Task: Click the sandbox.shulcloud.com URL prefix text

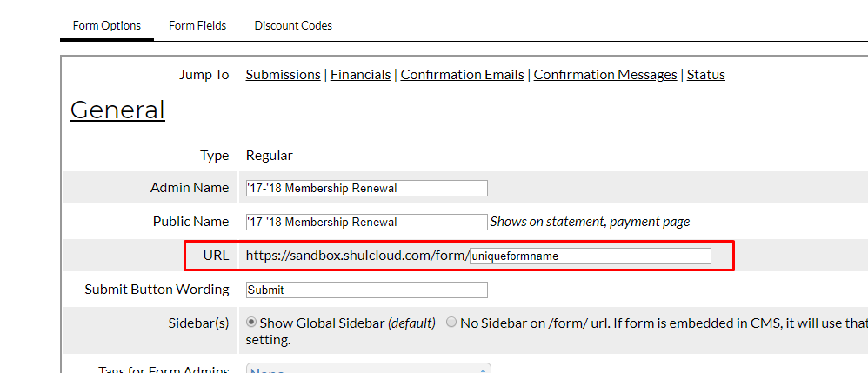Action: tap(357, 256)
